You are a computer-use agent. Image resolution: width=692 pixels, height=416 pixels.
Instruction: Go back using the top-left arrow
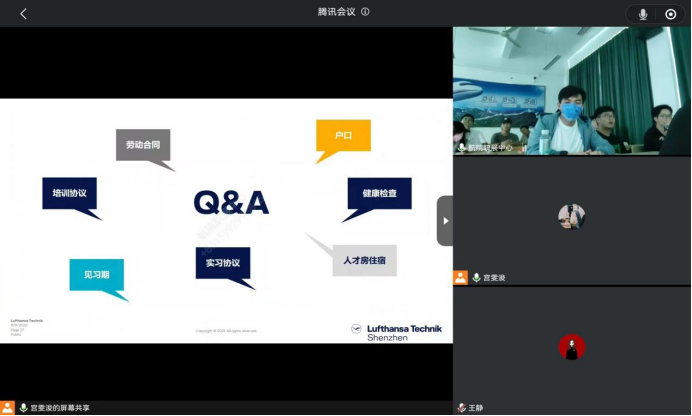pos(23,14)
